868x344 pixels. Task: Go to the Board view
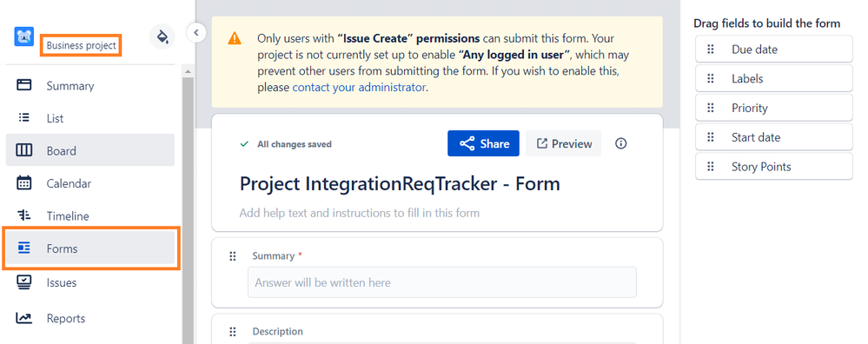pyautogui.click(x=90, y=150)
